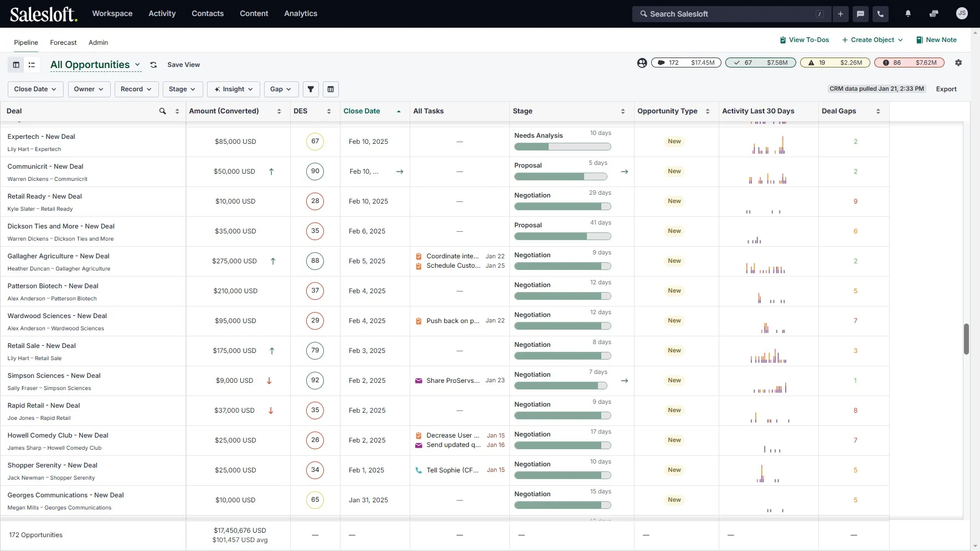Viewport: 980px width, 551px height.
Task: Sort by DES column arrows
Action: point(329,111)
